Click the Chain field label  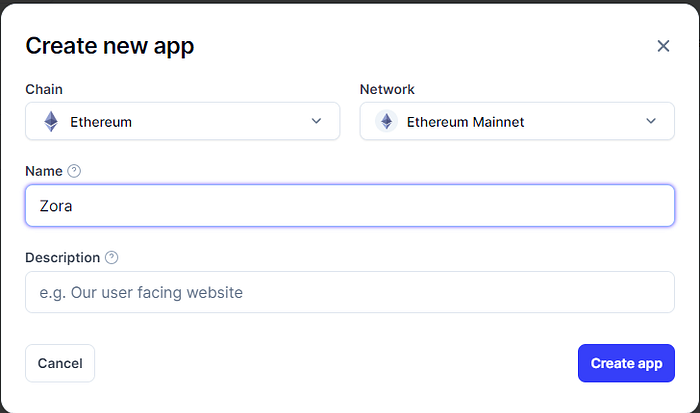point(44,89)
